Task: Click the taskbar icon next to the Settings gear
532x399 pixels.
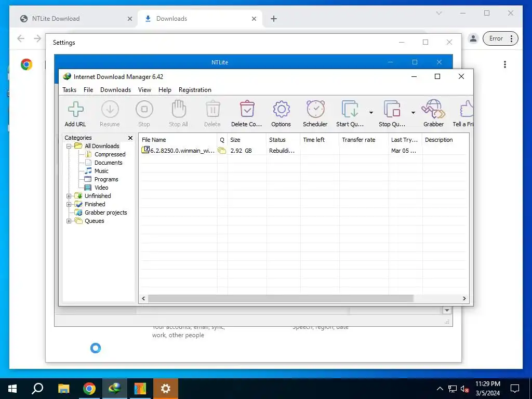Action: [x=140, y=389]
